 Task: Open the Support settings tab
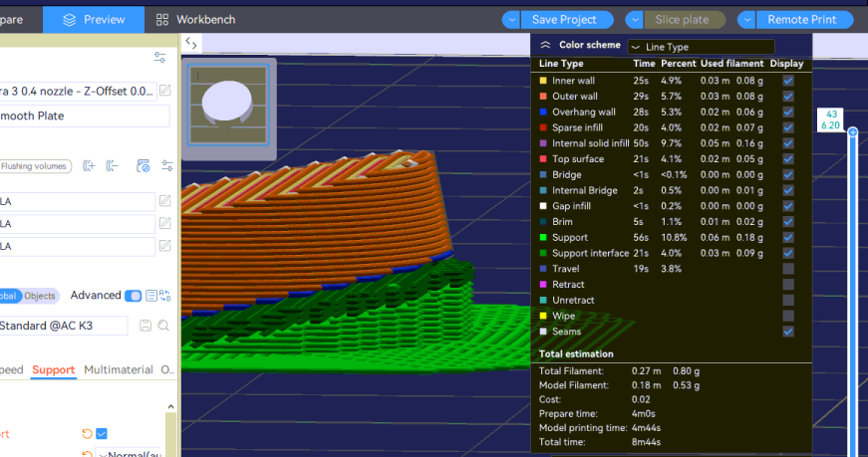pyautogui.click(x=53, y=369)
